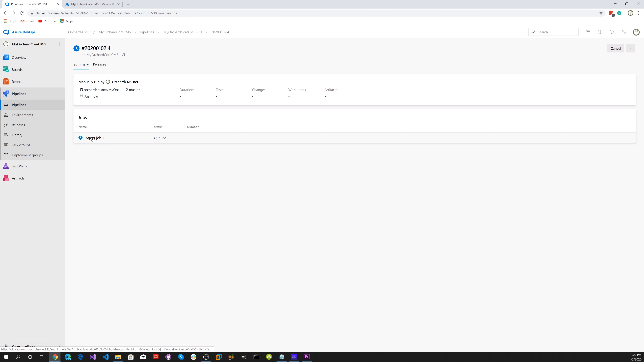This screenshot has height=362, width=644.
Task: Cancel the running pipeline
Action: tap(615, 48)
